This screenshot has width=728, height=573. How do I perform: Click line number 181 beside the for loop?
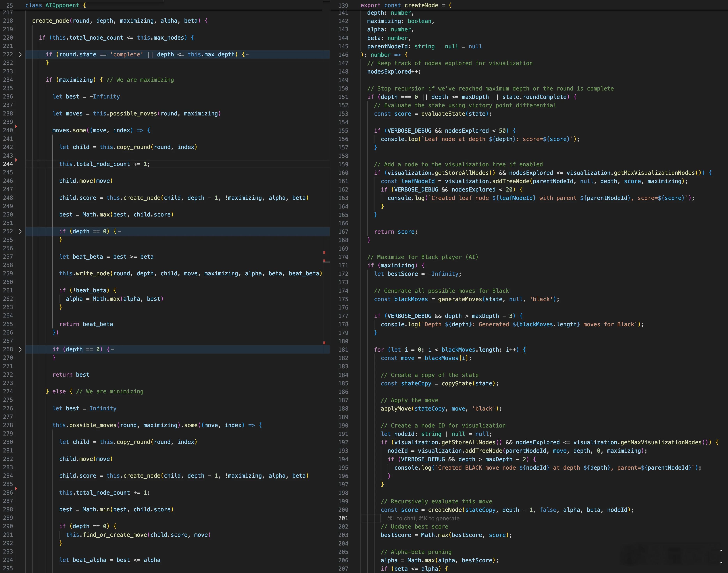(343, 349)
